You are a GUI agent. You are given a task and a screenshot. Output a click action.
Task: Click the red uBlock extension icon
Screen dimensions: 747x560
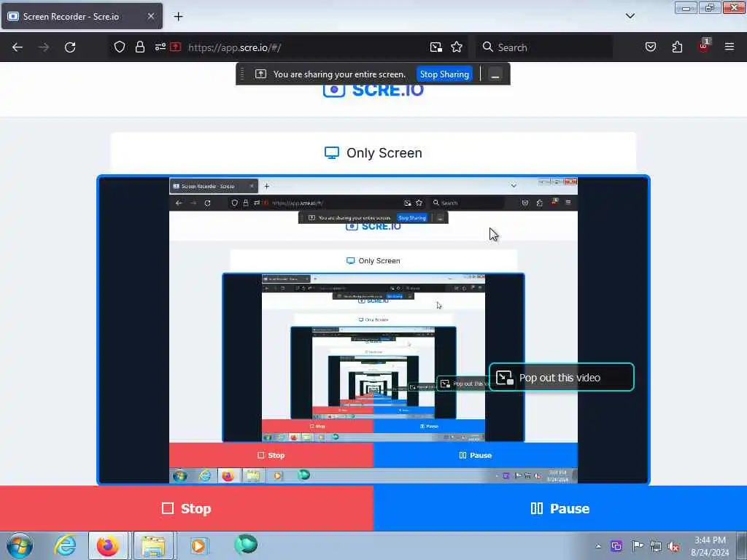point(704,46)
